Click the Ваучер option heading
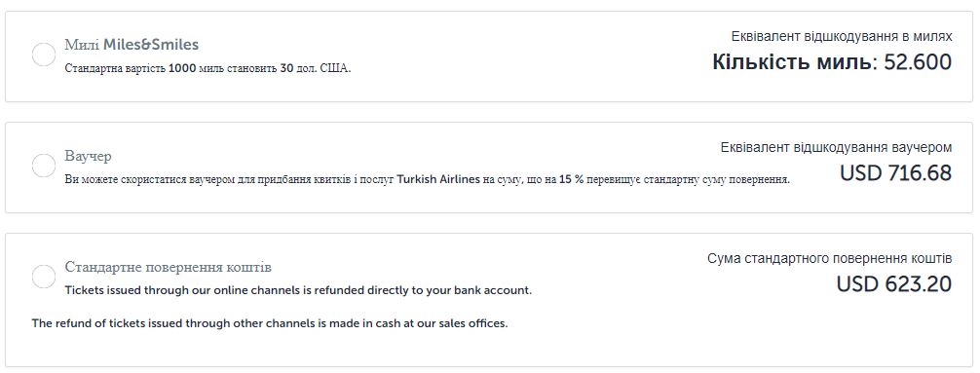Screen dimensions: 980x373 tap(88, 156)
